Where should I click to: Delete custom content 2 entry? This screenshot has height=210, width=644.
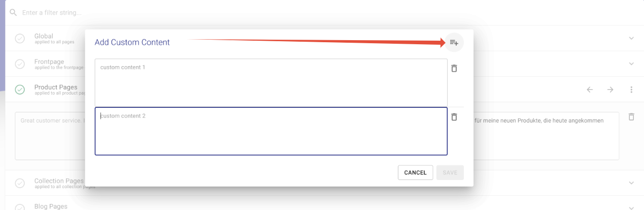(454, 117)
